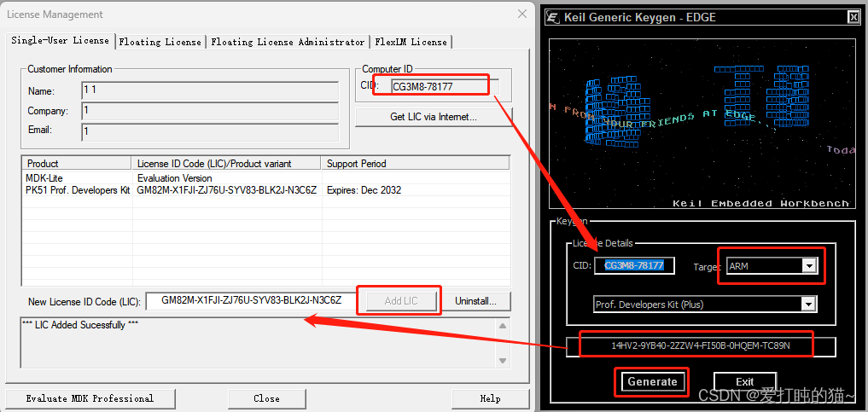Click the Computer ID CID field
The height and width of the screenshot is (412, 868).
click(x=445, y=86)
